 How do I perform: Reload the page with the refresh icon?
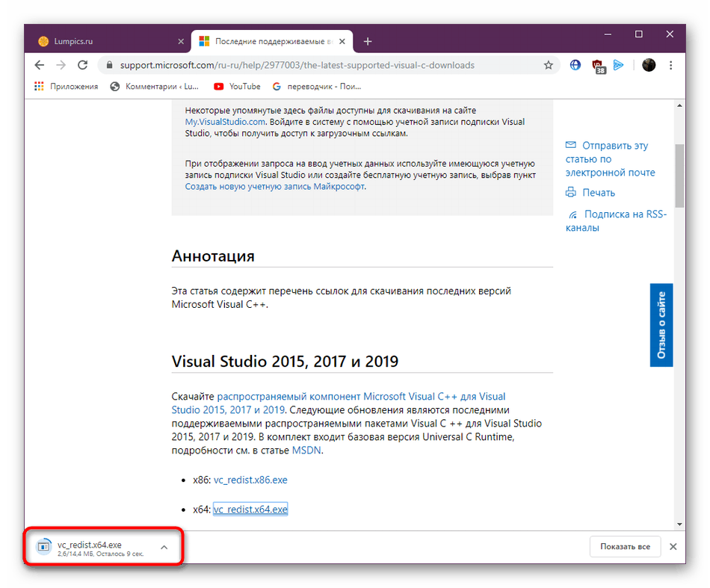coord(82,65)
